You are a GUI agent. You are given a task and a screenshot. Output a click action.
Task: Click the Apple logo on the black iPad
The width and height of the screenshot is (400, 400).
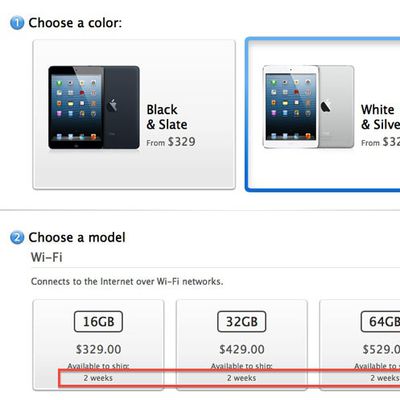(x=113, y=105)
